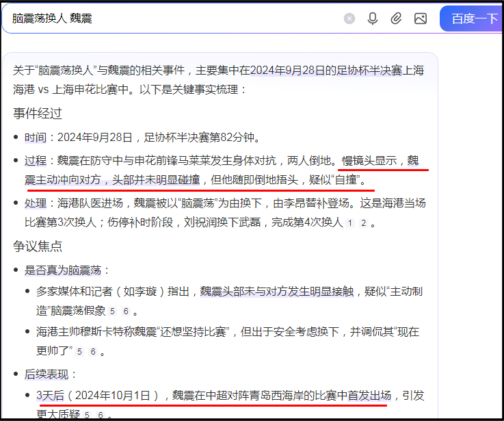Open citation 2 after 完成第4次换人

pyautogui.click(x=364, y=223)
